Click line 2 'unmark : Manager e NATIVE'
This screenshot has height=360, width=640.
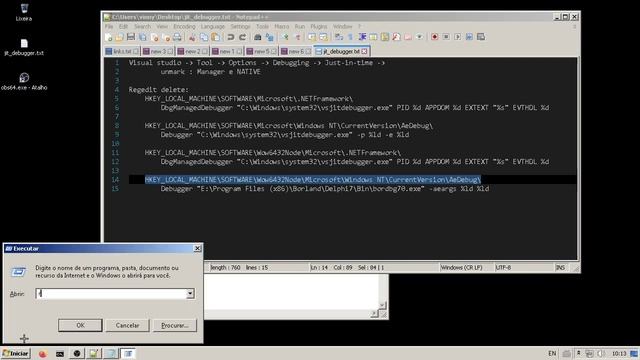point(210,72)
